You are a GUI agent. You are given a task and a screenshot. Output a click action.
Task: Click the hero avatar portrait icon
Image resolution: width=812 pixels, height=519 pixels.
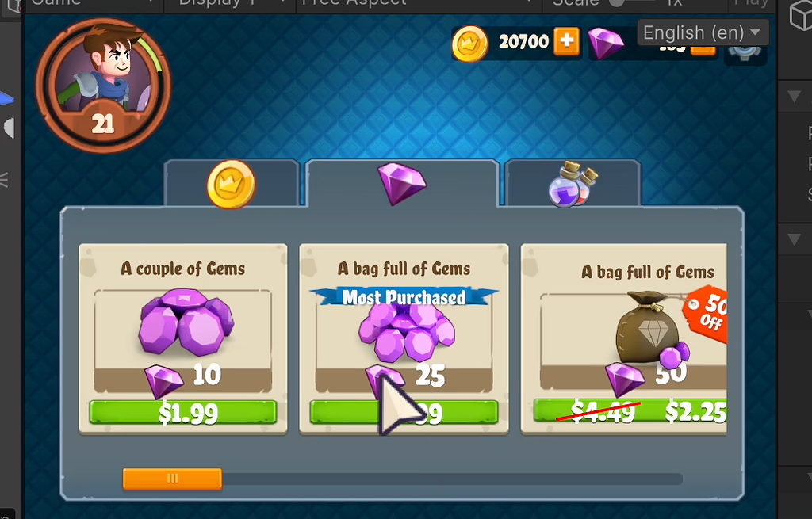103,86
